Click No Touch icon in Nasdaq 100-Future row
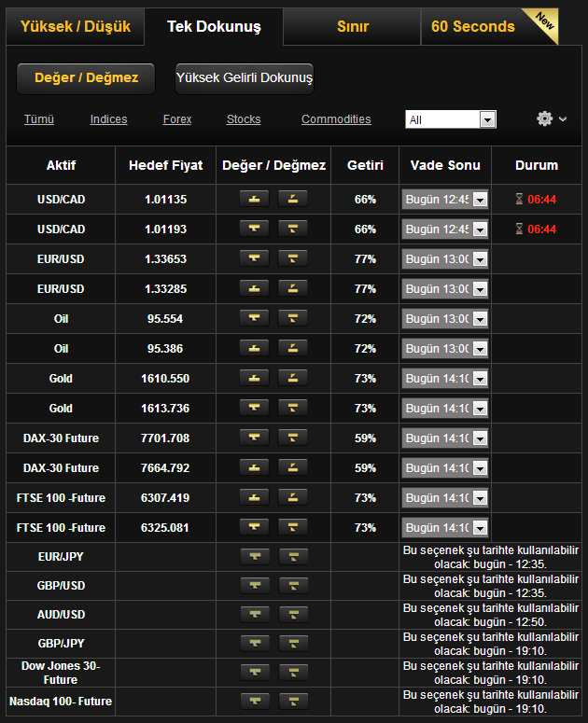 click(x=293, y=702)
